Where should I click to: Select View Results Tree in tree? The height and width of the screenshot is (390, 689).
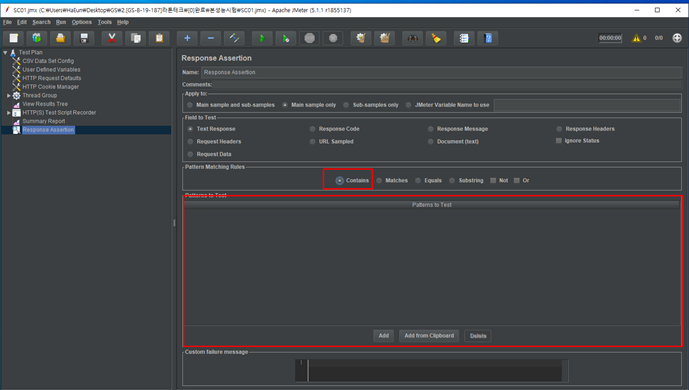[x=45, y=104]
